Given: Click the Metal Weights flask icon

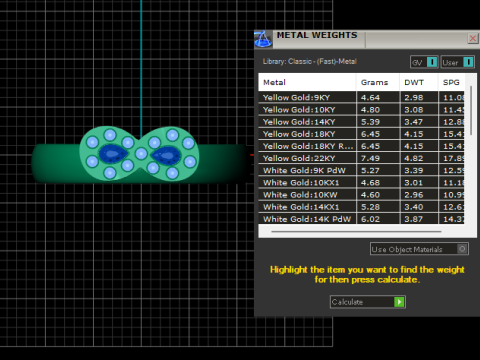Looking at the screenshot, I should (263, 39).
